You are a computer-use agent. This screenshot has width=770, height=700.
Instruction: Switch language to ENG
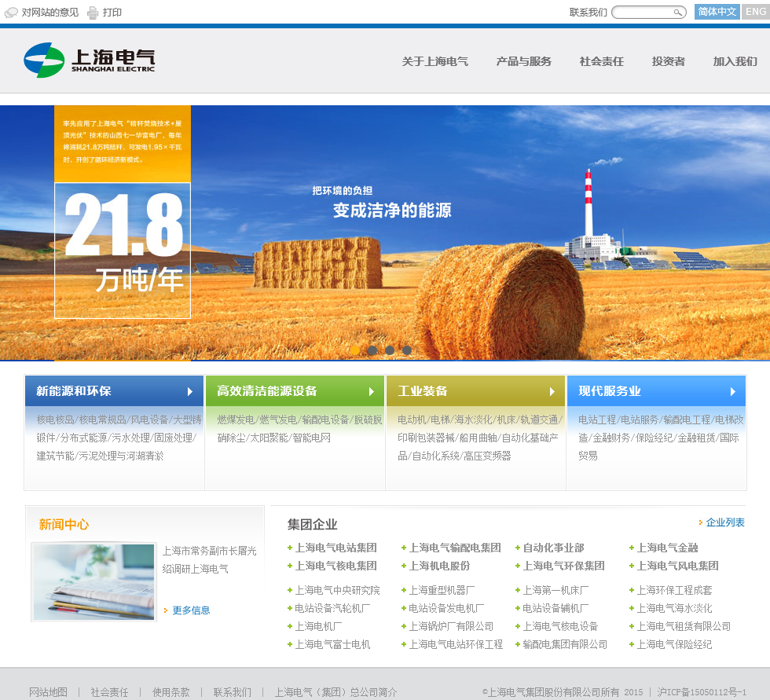tap(755, 12)
